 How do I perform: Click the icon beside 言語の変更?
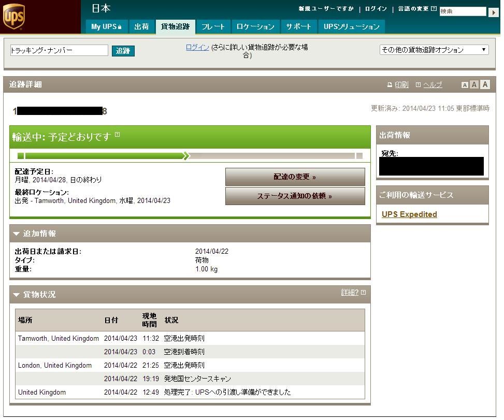(x=434, y=9)
